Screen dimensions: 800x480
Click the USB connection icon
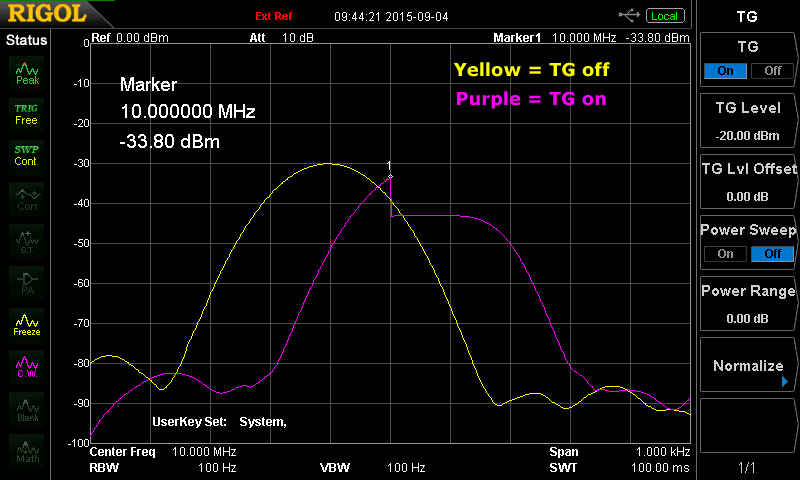coord(629,16)
